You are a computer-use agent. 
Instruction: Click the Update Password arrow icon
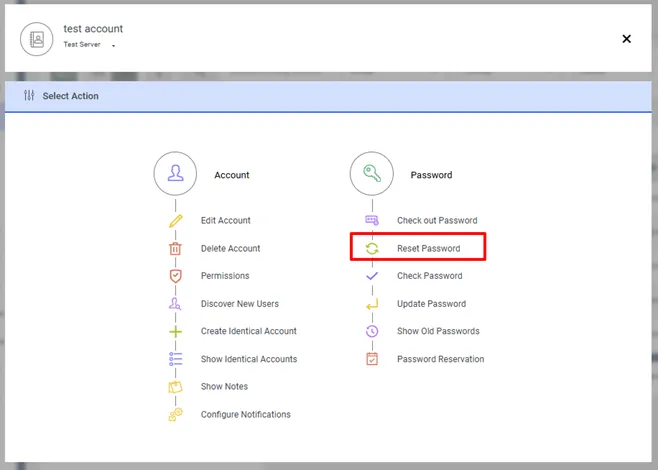(372, 304)
